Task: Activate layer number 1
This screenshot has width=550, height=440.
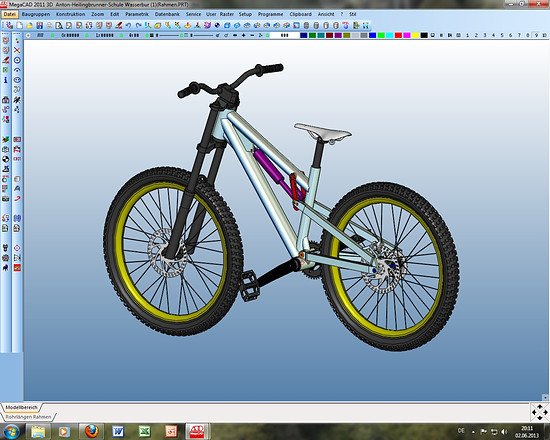Action: tap(467, 35)
